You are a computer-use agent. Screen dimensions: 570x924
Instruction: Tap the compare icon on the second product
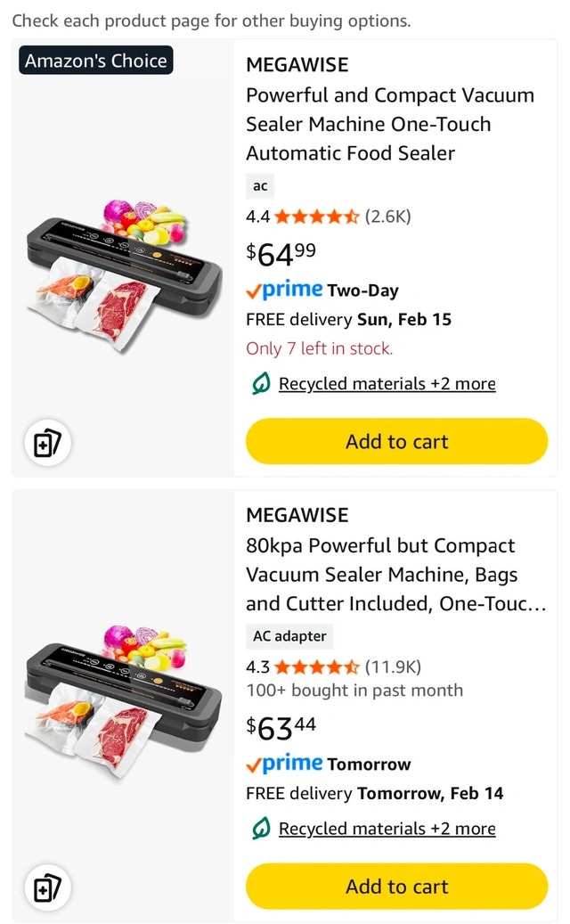pyautogui.click(x=47, y=887)
